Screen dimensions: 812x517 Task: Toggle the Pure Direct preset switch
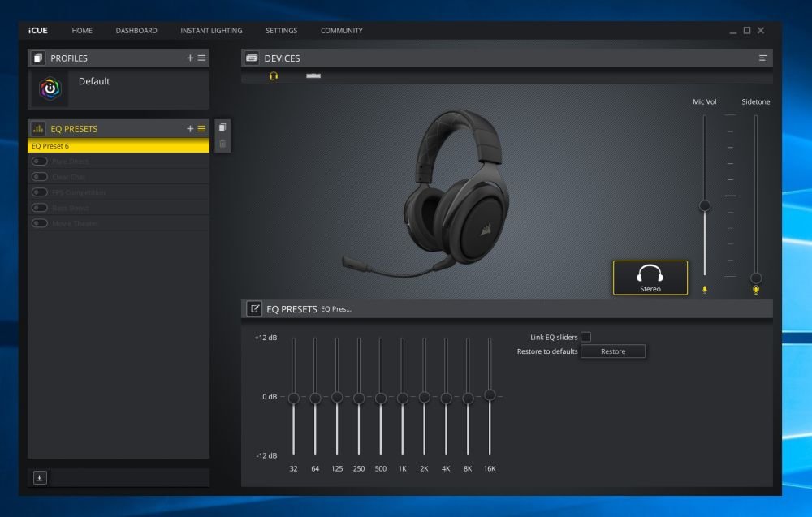(x=39, y=162)
